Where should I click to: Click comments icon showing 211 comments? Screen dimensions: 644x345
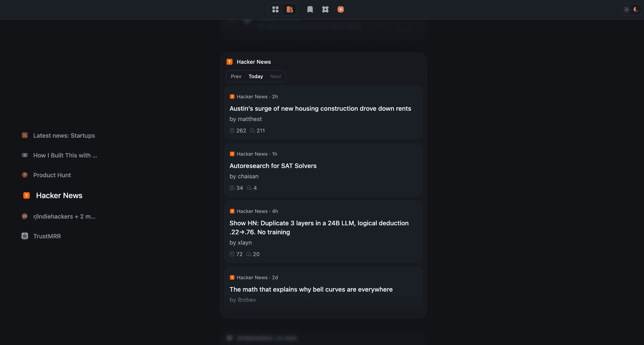[252, 131]
